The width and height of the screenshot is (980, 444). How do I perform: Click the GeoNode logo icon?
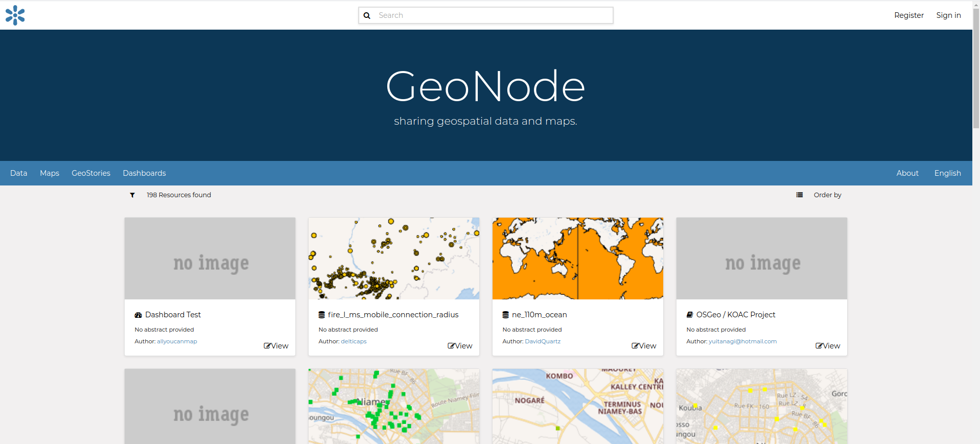(15, 15)
